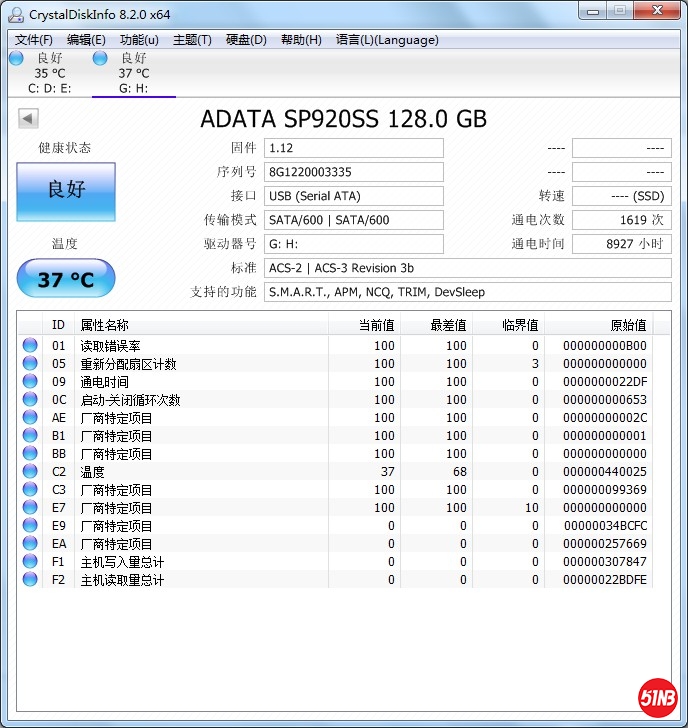Open the 功能(u) menu
Image resolution: width=688 pixels, height=728 pixels.
coord(139,40)
